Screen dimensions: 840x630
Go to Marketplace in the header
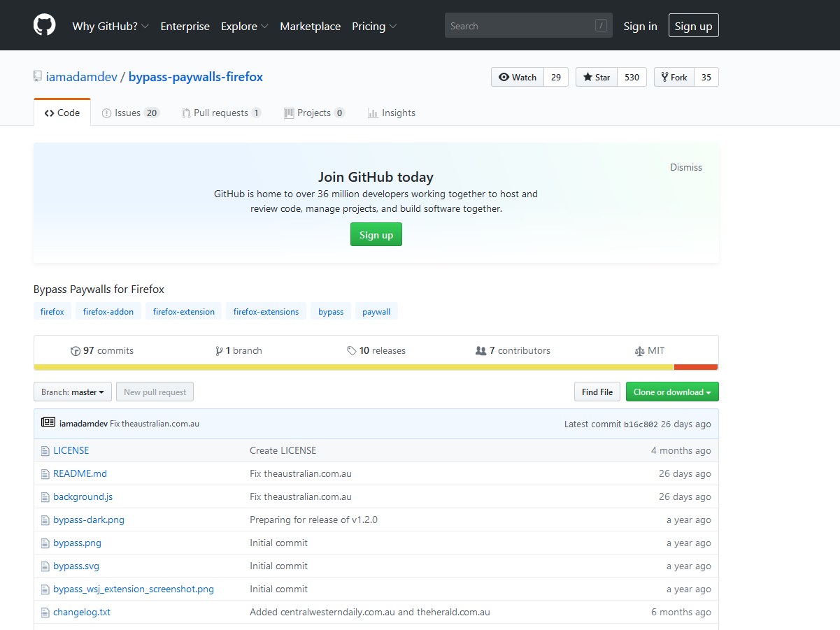[310, 26]
